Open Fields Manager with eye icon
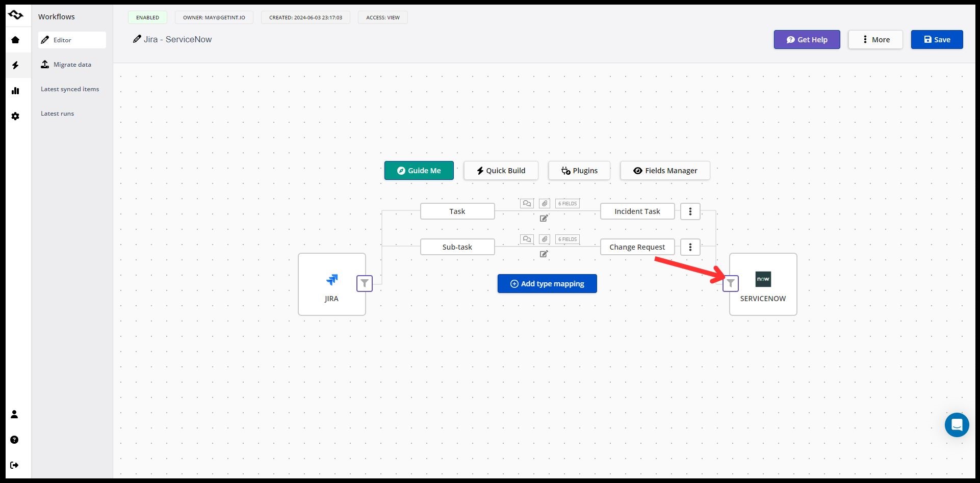980x483 pixels. point(665,171)
